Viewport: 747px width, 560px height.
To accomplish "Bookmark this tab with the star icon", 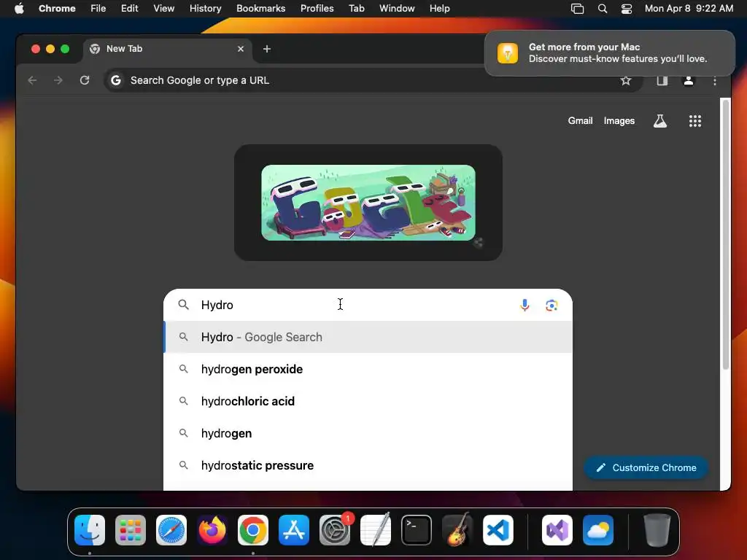I will point(625,80).
